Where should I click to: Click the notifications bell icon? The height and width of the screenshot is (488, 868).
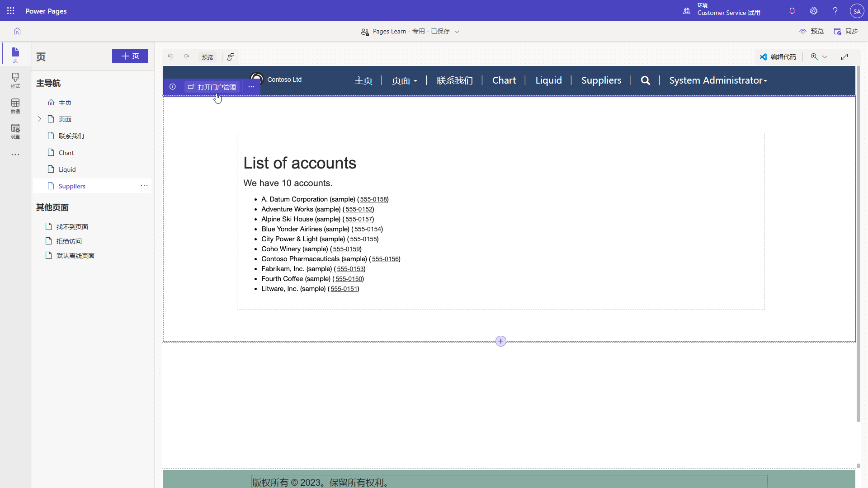pyautogui.click(x=792, y=11)
